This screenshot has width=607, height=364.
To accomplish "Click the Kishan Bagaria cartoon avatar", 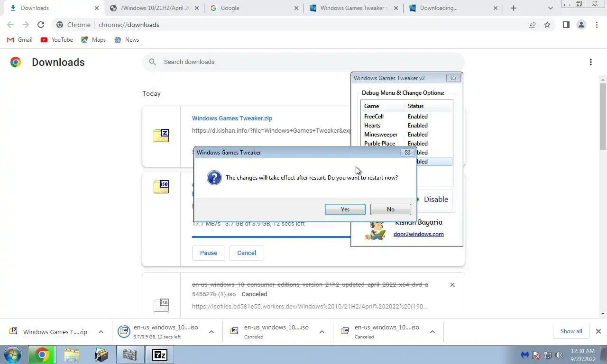I will coord(376,230).
